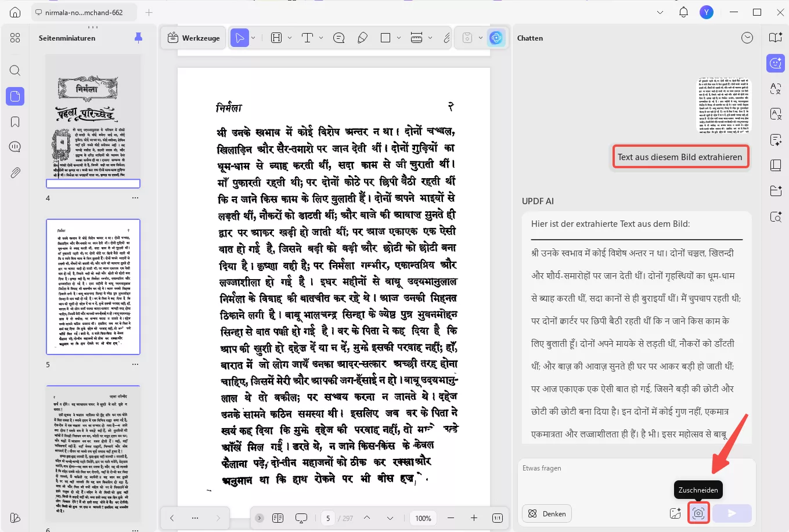Open the page layout icon in the right sidebar

(x=776, y=165)
